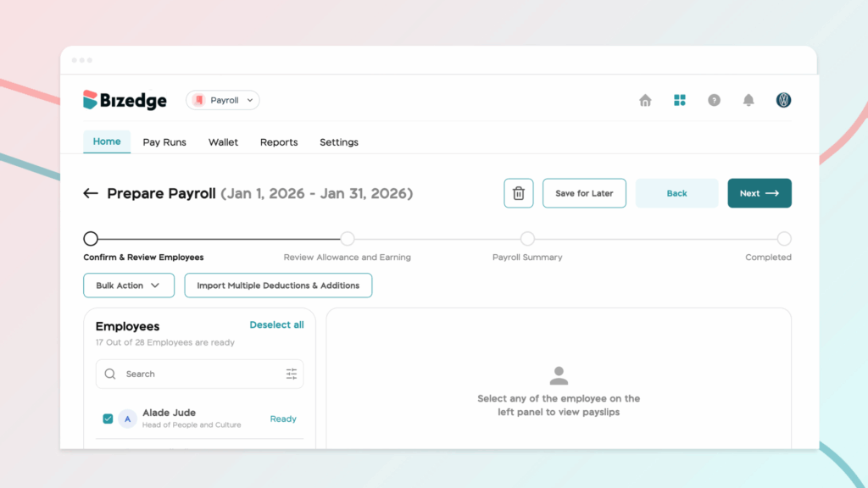868x488 pixels.
Task: Click Deselect all link
Action: [x=276, y=325]
